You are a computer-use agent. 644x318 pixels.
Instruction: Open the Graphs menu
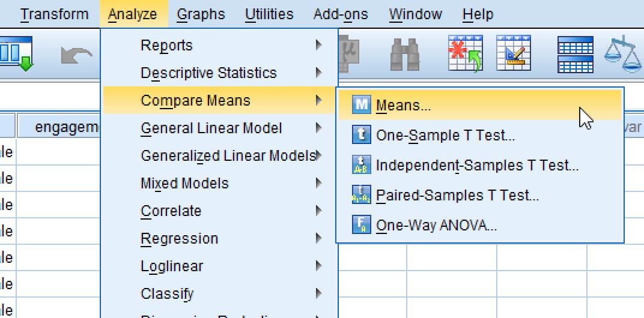click(x=201, y=14)
